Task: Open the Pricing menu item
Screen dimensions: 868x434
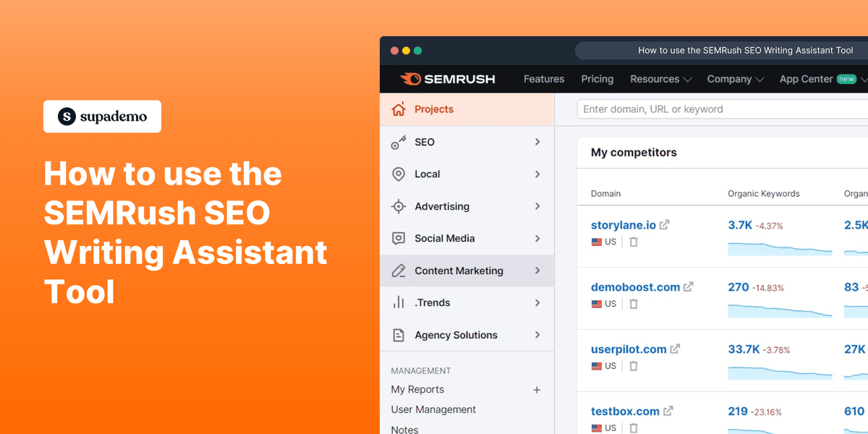Action: pyautogui.click(x=597, y=79)
